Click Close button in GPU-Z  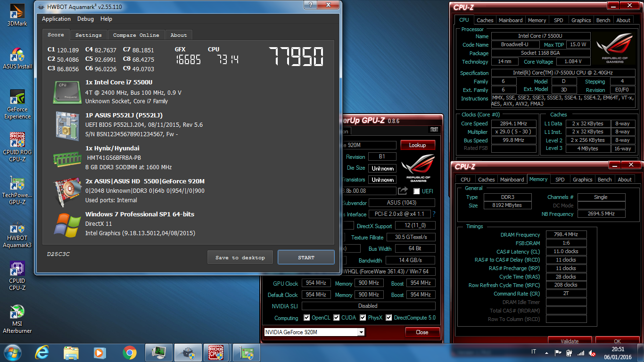pyautogui.click(x=422, y=332)
